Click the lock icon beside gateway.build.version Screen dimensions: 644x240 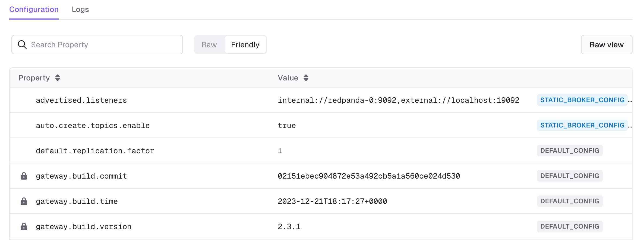[x=24, y=226]
